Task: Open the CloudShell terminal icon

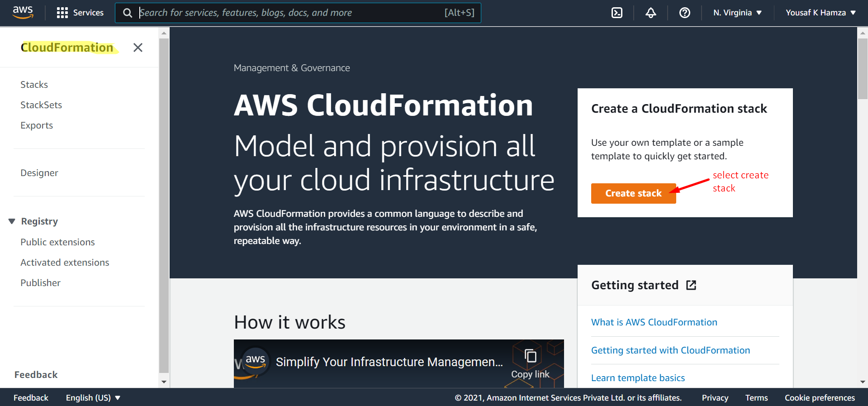Action: coord(617,13)
